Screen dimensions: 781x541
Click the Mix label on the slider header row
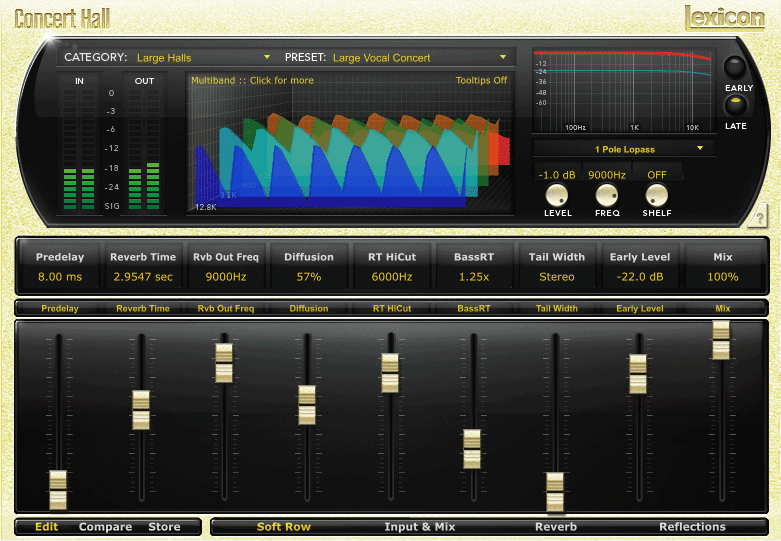point(723,308)
